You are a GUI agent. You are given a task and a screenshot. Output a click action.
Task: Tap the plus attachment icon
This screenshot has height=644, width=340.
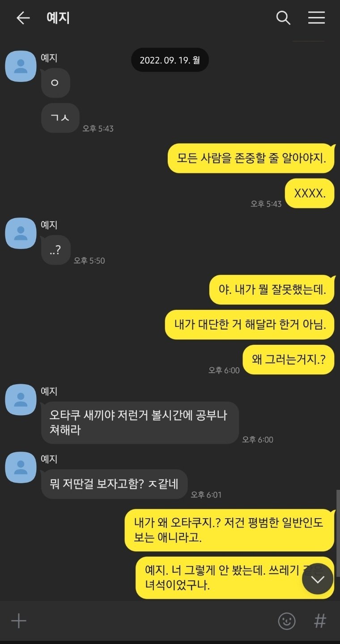pos(19,621)
